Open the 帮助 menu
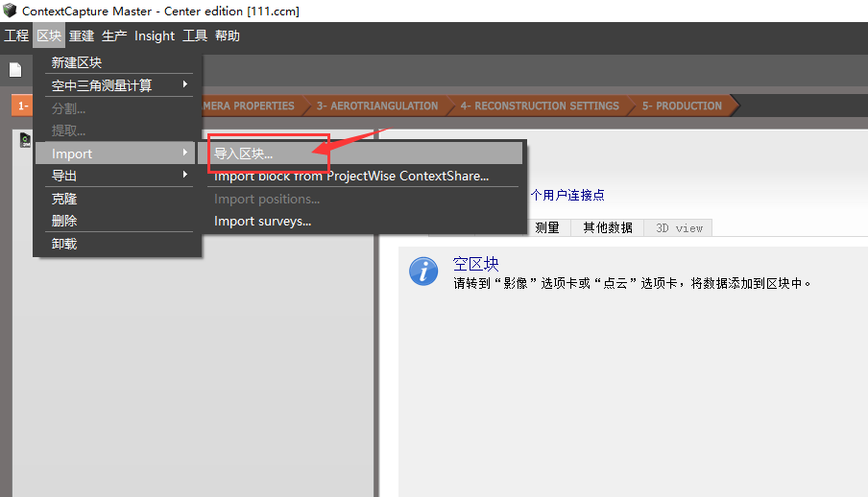 228,35
